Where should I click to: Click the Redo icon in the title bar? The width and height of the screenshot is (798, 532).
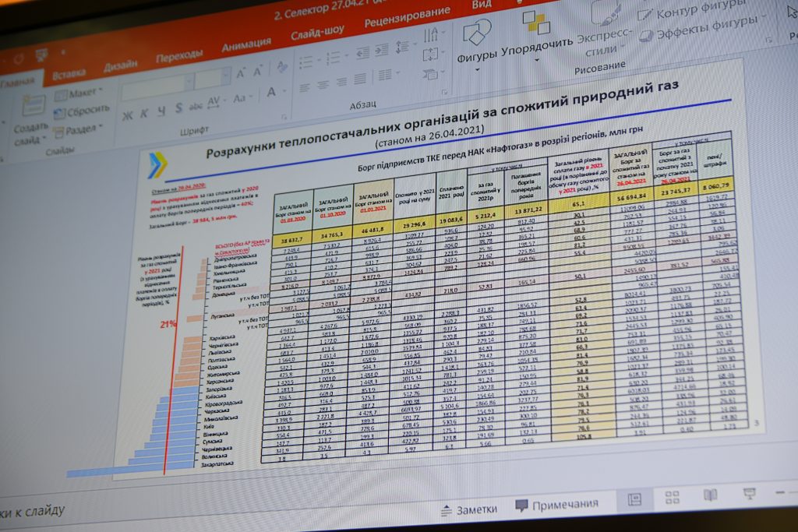[19, 59]
